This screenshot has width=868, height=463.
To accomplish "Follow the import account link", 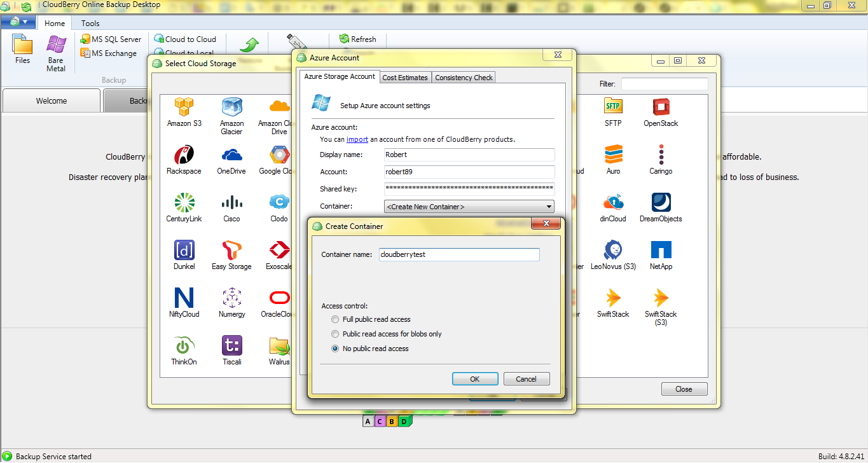I will [357, 139].
